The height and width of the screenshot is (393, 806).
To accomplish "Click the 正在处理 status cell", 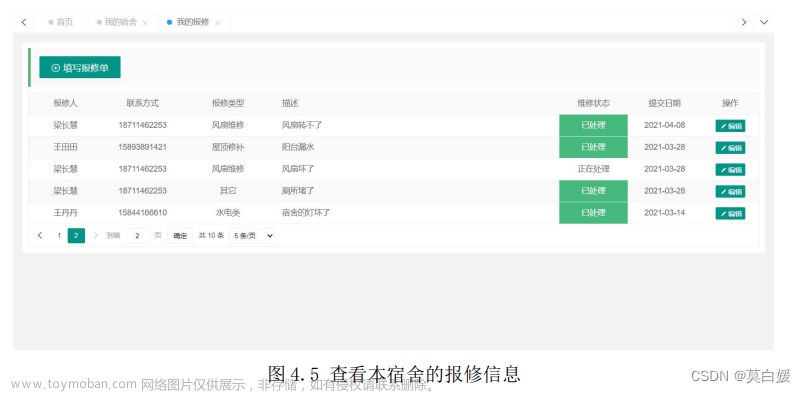I will click(593, 169).
